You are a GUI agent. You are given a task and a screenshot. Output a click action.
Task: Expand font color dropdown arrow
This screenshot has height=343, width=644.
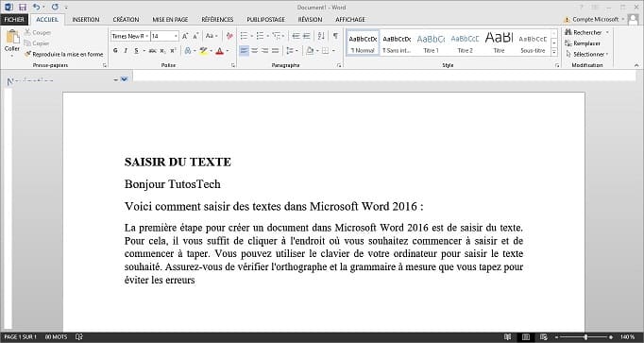pyautogui.click(x=228, y=51)
